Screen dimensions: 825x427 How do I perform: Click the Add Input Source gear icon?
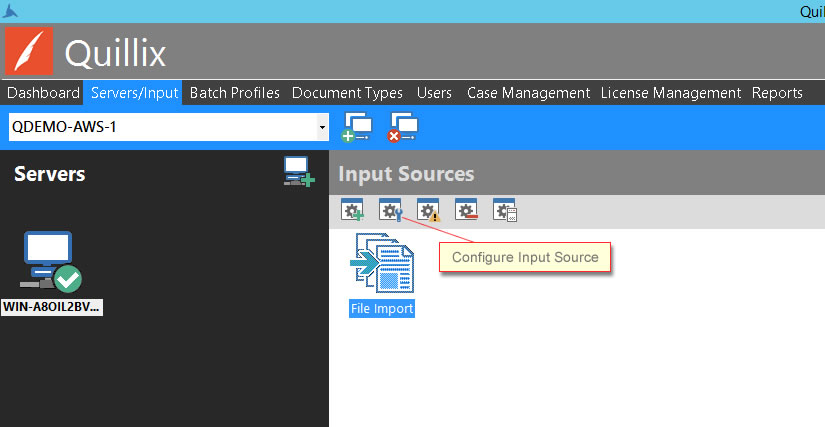(x=352, y=210)
